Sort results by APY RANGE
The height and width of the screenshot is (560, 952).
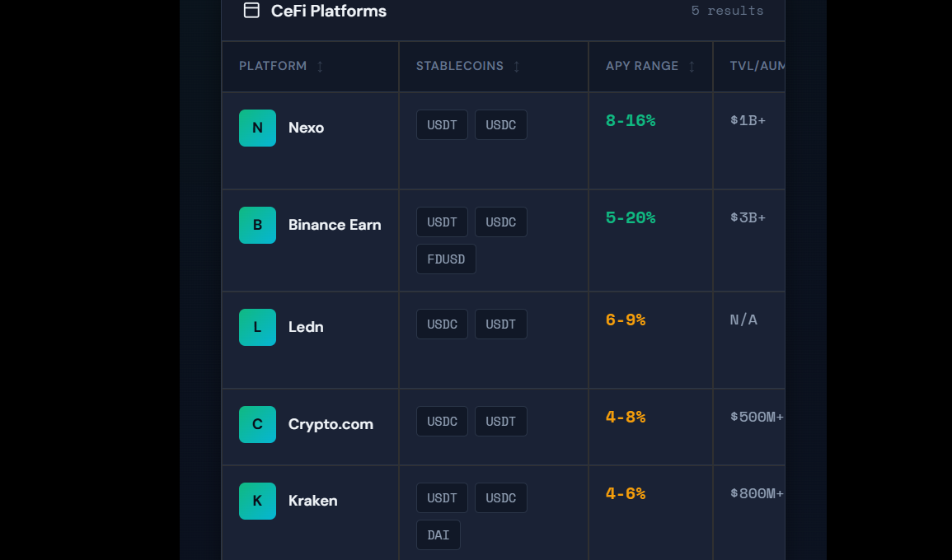648,66
